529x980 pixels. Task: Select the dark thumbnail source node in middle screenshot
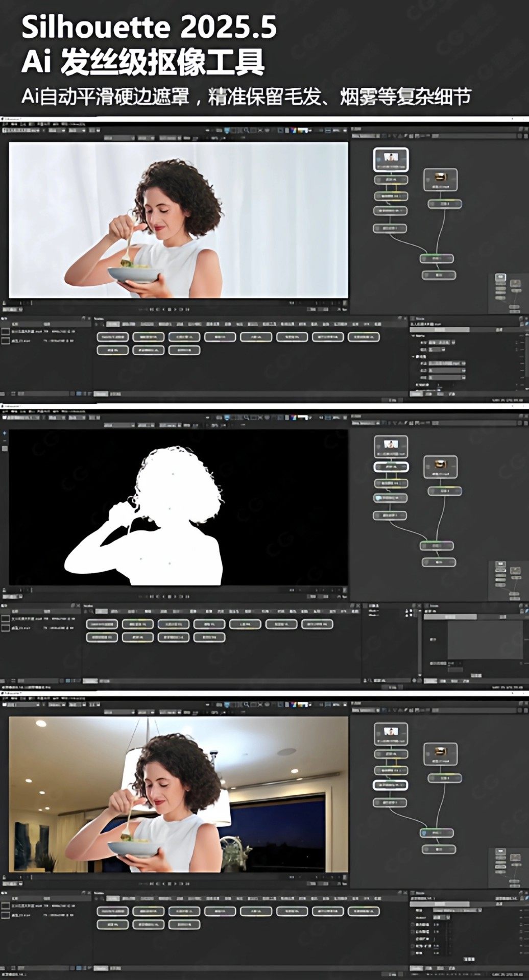[441, 467]
